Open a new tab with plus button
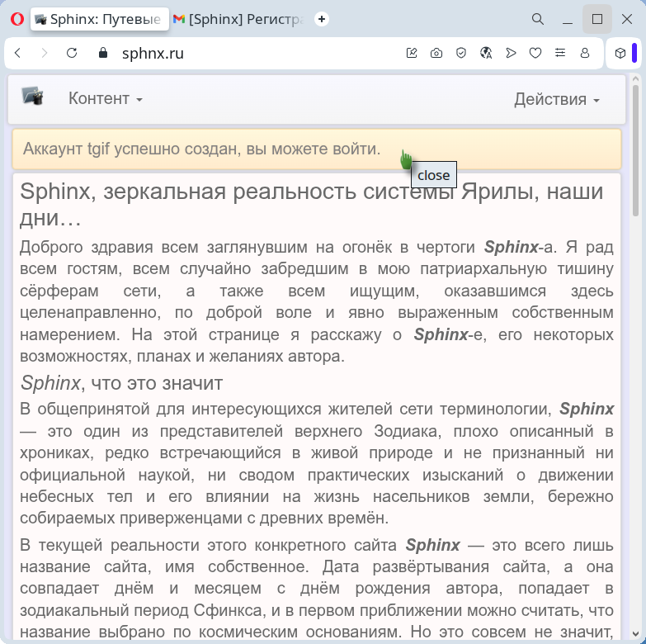646x644 pixels. point(322,19)
